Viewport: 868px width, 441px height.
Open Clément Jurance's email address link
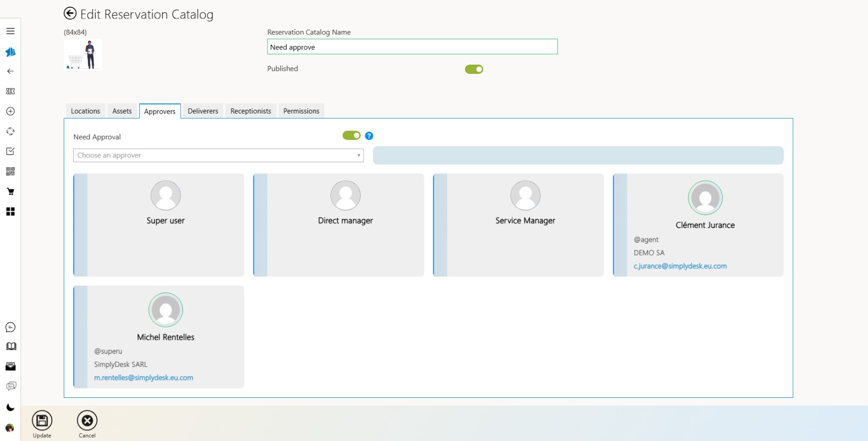pos(680,266)
